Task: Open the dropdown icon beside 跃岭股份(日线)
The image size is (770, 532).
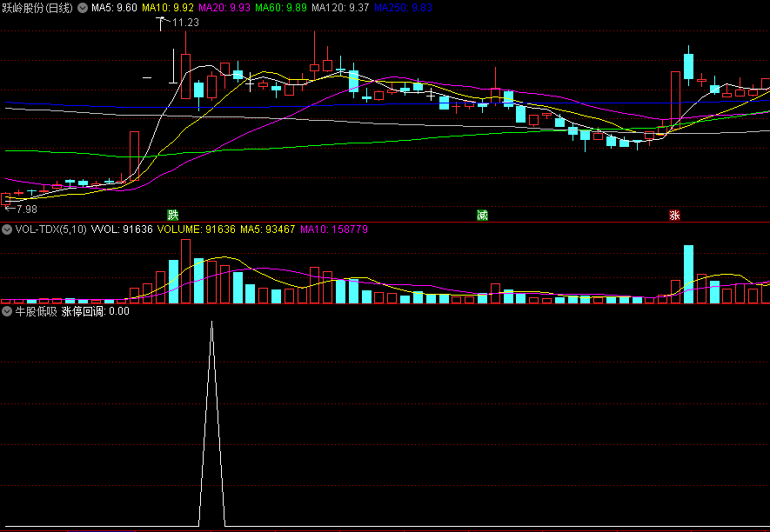Action: [x=83, y=8]
